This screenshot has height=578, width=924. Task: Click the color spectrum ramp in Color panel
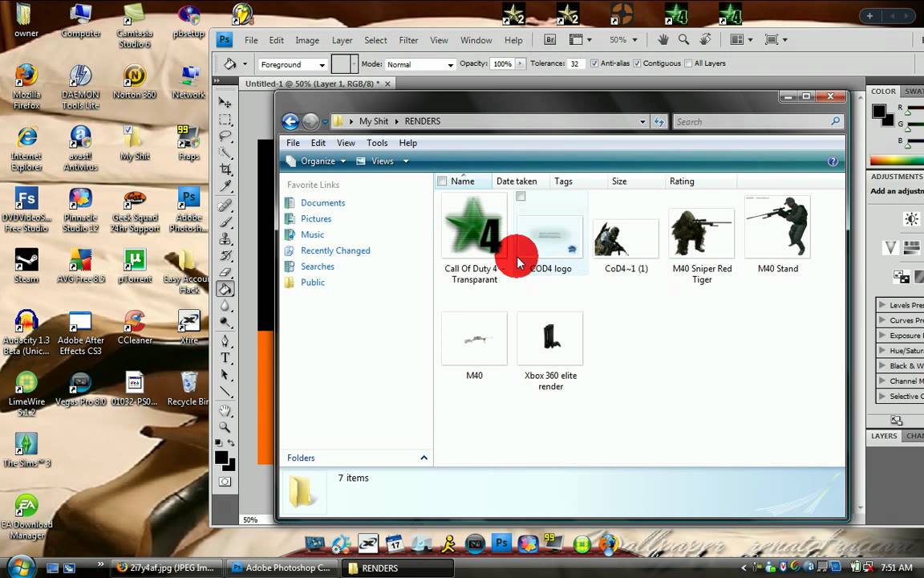[897, 160]
